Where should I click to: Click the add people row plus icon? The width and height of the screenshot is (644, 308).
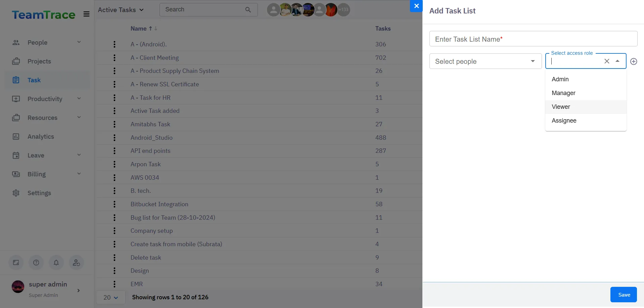[x=633, y=61]
